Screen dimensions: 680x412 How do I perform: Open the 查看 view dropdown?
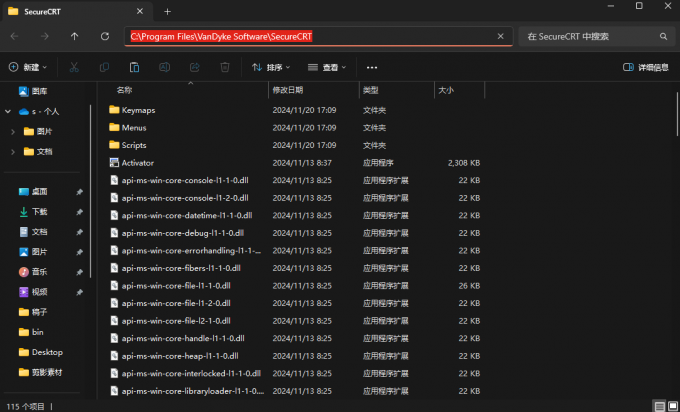tap(327, 67)
